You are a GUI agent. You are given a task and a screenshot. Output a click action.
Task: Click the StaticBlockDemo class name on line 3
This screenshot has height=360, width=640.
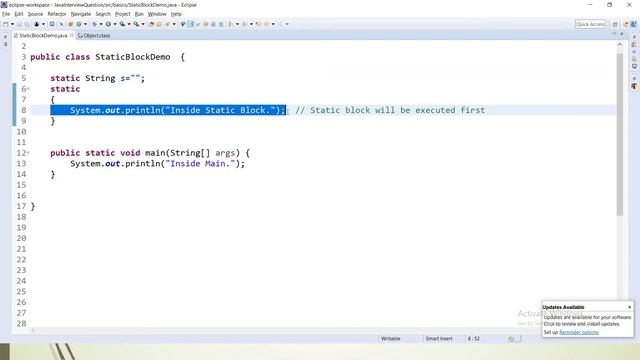pyautogui.click(x=133, y=57)
